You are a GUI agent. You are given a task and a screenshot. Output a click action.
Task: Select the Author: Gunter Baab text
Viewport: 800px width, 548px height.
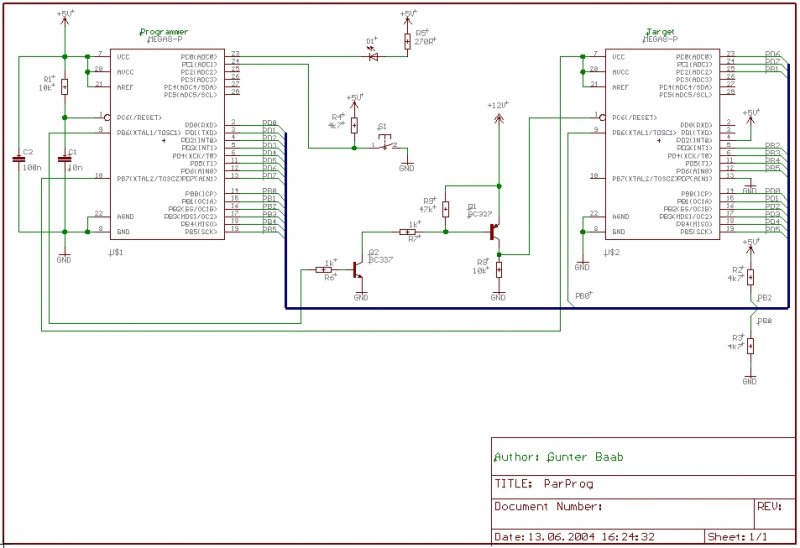(x=559, y=457)
